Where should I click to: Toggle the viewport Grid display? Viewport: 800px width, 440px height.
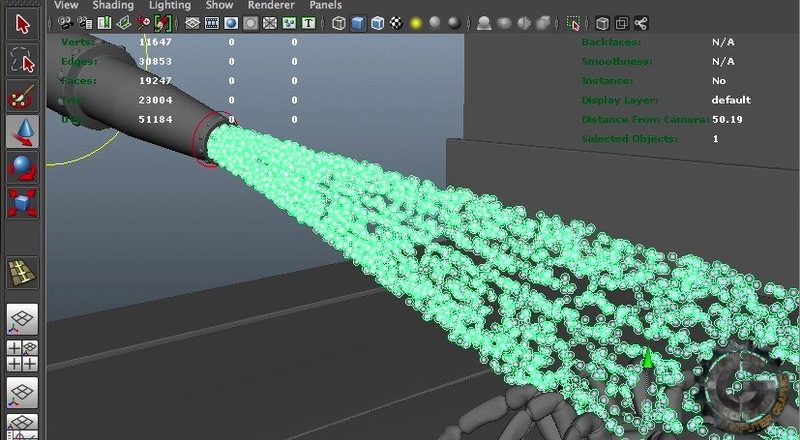pyautogui.click(x=194, y=22)
